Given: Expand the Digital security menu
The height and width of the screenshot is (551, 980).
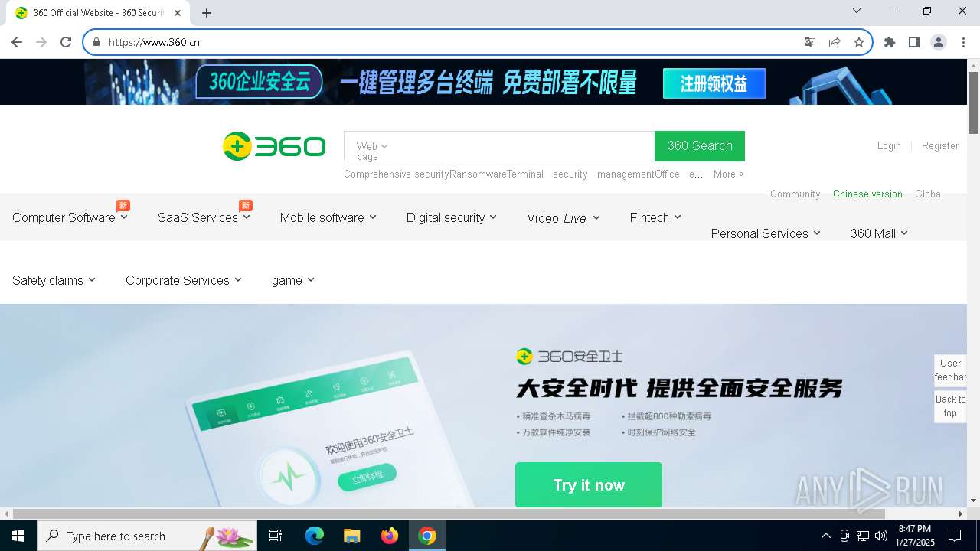Looking at the screenshot, I should click(452, 217).
